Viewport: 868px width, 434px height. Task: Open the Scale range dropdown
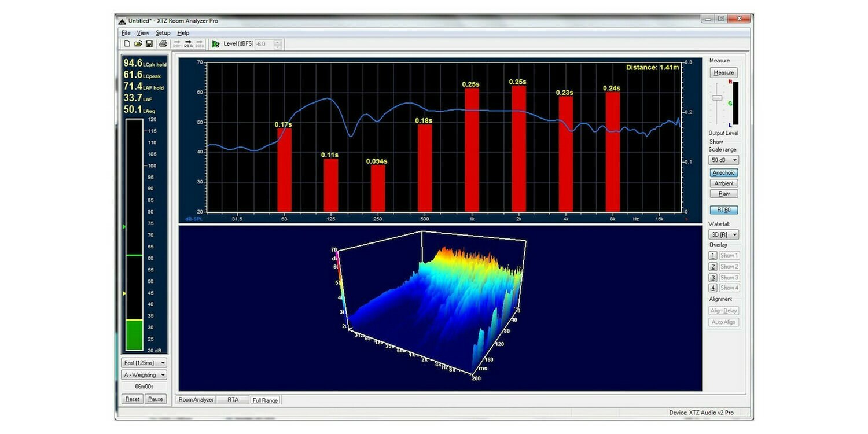click(723, 160)
